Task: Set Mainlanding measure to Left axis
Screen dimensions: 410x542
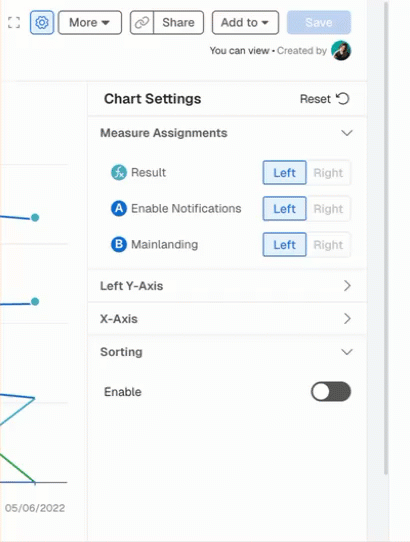Action: pos(285,244)
